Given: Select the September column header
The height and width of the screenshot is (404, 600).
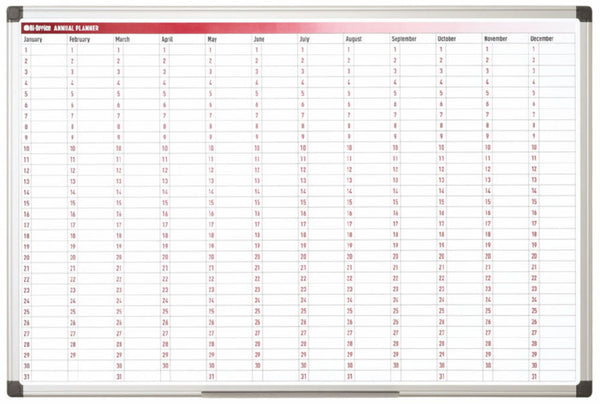Looking at the screenshot, I should coord(404,39).
